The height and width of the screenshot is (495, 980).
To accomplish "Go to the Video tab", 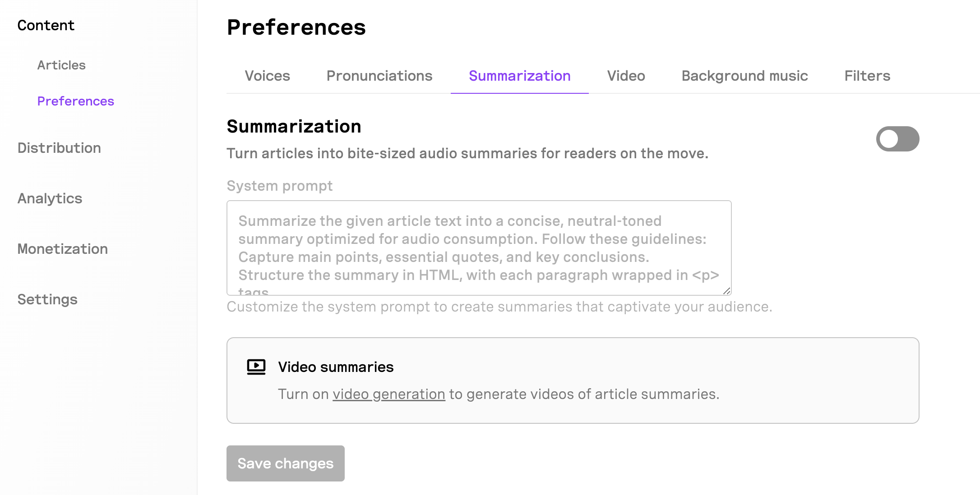I will [626, 76].
